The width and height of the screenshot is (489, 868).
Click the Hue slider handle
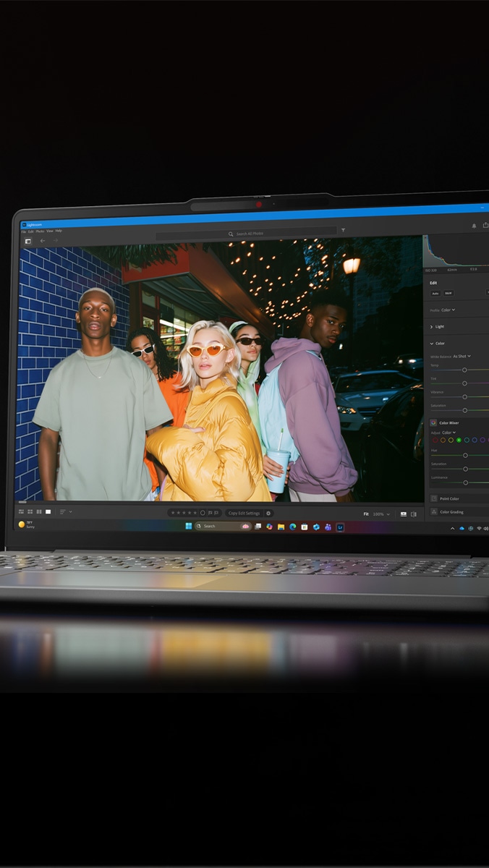point(465,456)
